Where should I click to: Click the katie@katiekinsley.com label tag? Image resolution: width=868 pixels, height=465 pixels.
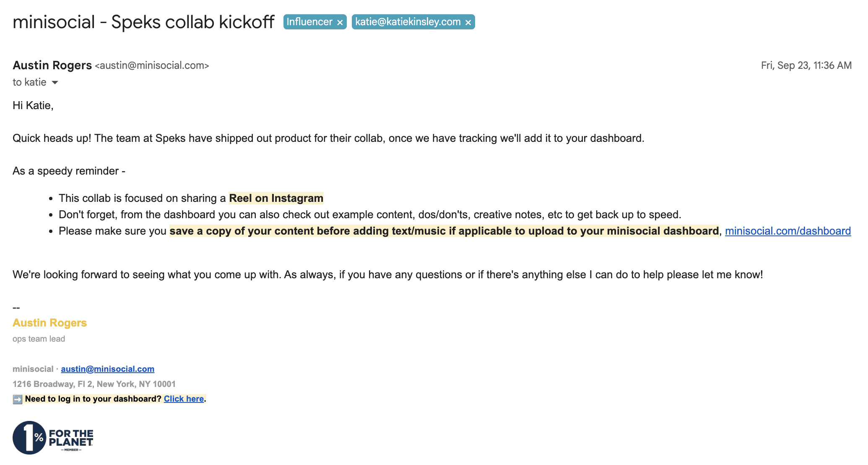[x=408, y=22]
